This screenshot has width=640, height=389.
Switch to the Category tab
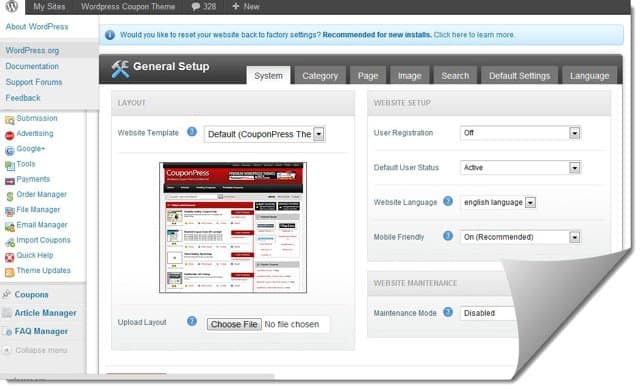click(320, 76)
